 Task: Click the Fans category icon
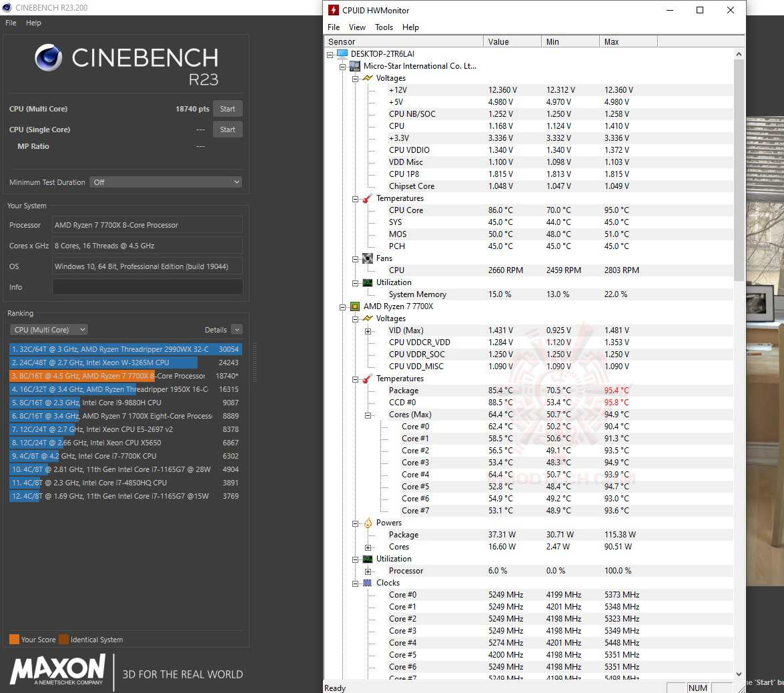pos(368,258)
